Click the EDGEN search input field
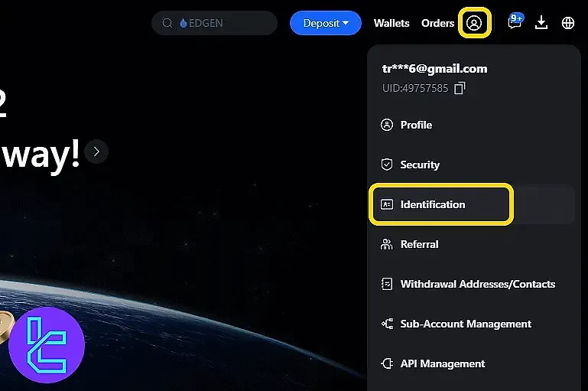Viewport: 588px width, 391px height. click(x=214, y=23)
